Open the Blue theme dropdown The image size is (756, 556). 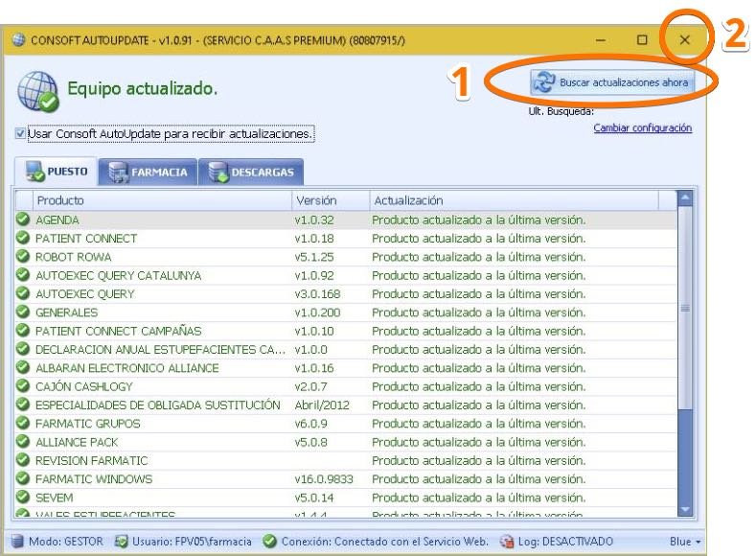point(685,542)
